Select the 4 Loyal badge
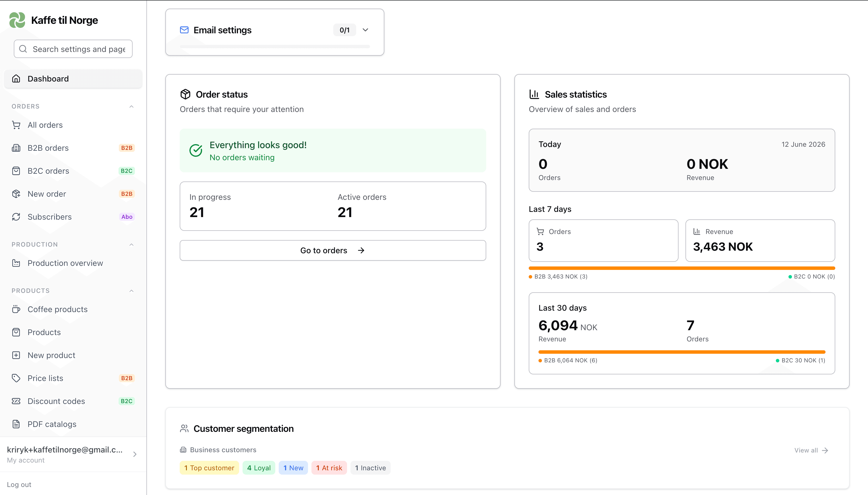This screenshot has height=495, width=868. tap(259, 468)
